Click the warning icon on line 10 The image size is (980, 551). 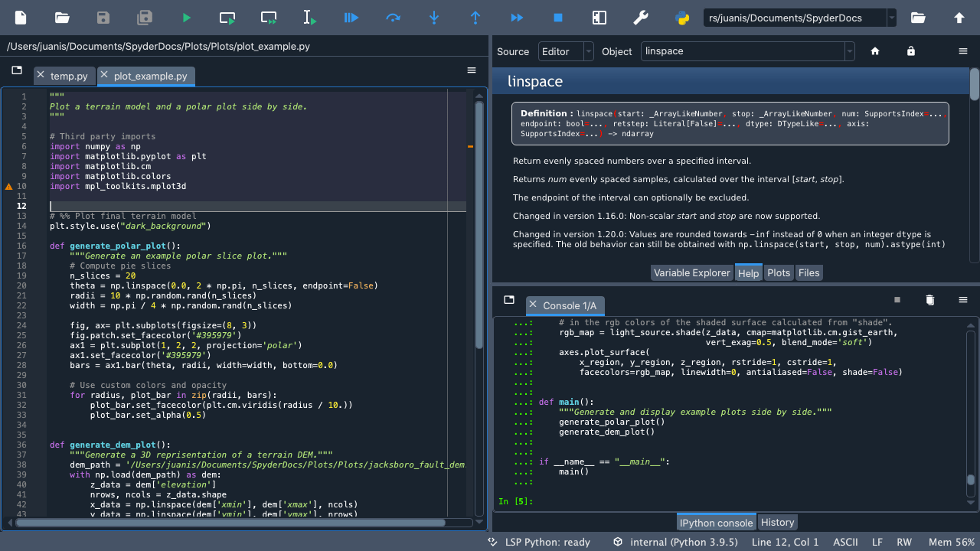click(x=9, y=186)
